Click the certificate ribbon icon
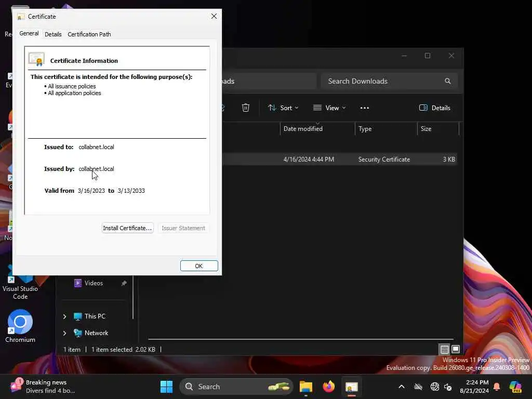Viewport: 532px width, 399px height. pyautogui.click(x=37, y=59)
